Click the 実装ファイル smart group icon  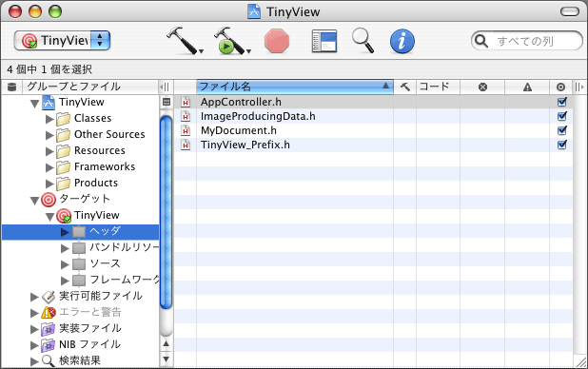(49, 329)
